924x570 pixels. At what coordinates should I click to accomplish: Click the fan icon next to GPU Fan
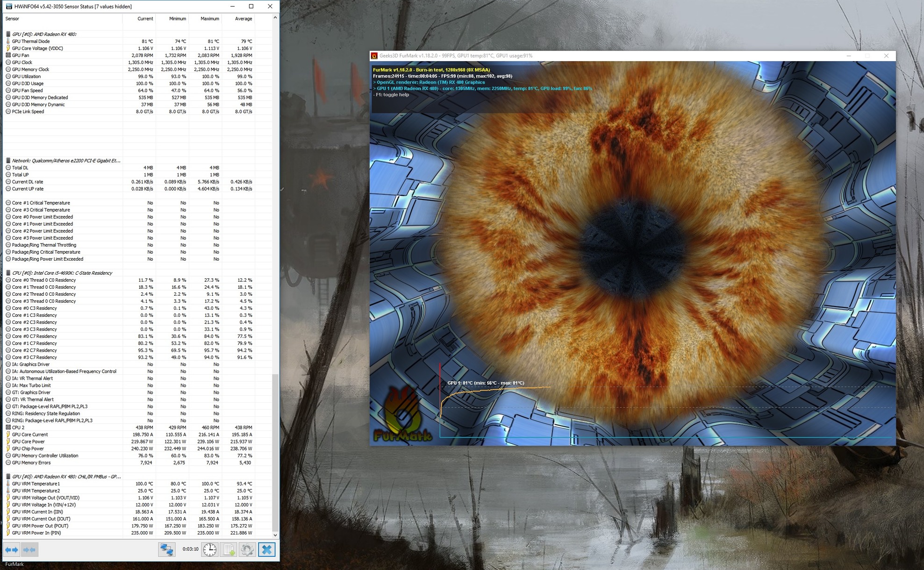click(8, 55)
